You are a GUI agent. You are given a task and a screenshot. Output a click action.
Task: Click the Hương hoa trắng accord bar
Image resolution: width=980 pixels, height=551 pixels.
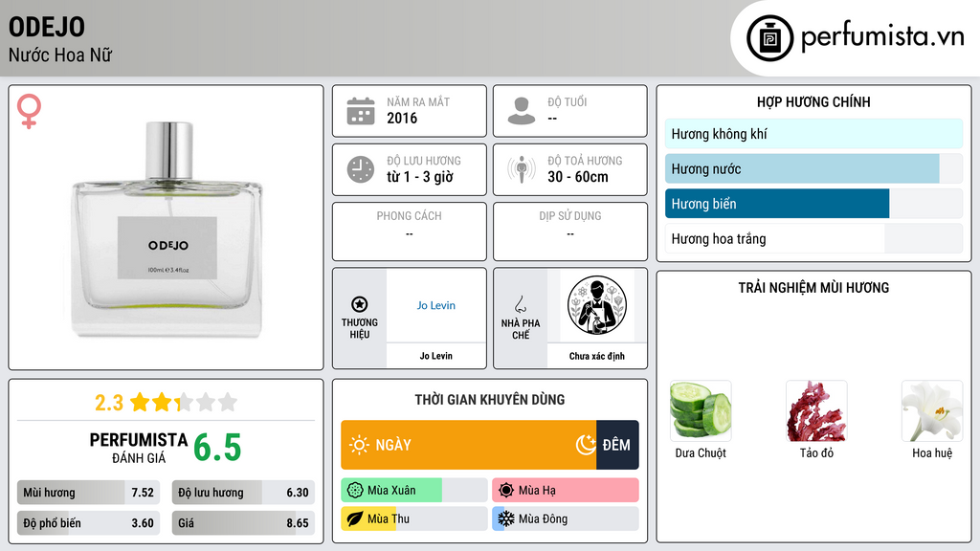pos(813,238)
